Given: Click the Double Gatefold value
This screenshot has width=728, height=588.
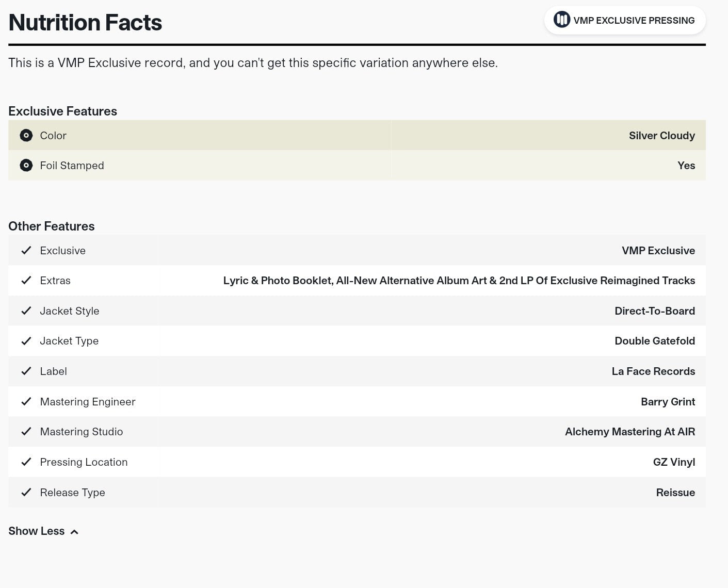Looking at the screenshot, I should point(655,341).
